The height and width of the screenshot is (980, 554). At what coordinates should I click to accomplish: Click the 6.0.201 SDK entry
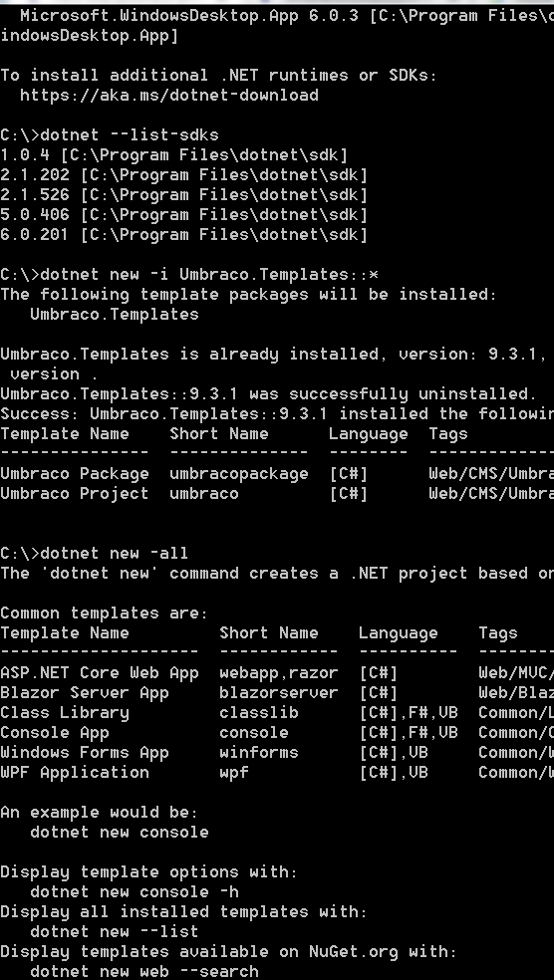click(x=183, y=235)
